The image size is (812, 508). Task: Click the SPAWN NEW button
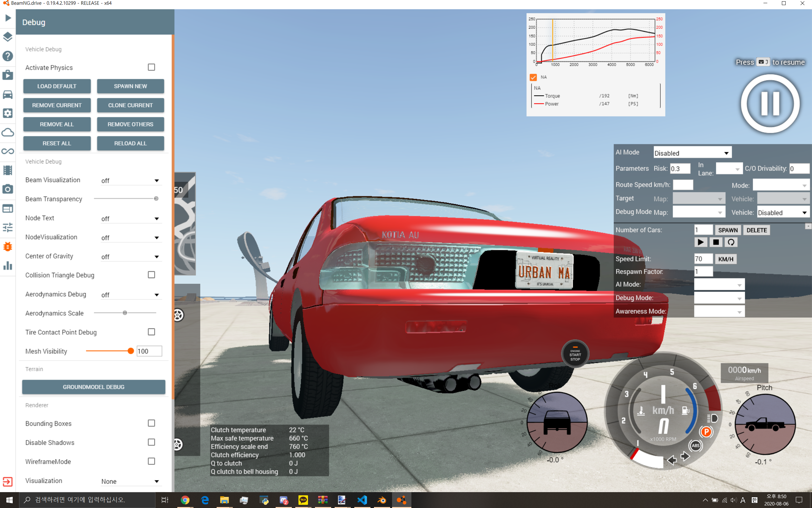coord(130,86)
